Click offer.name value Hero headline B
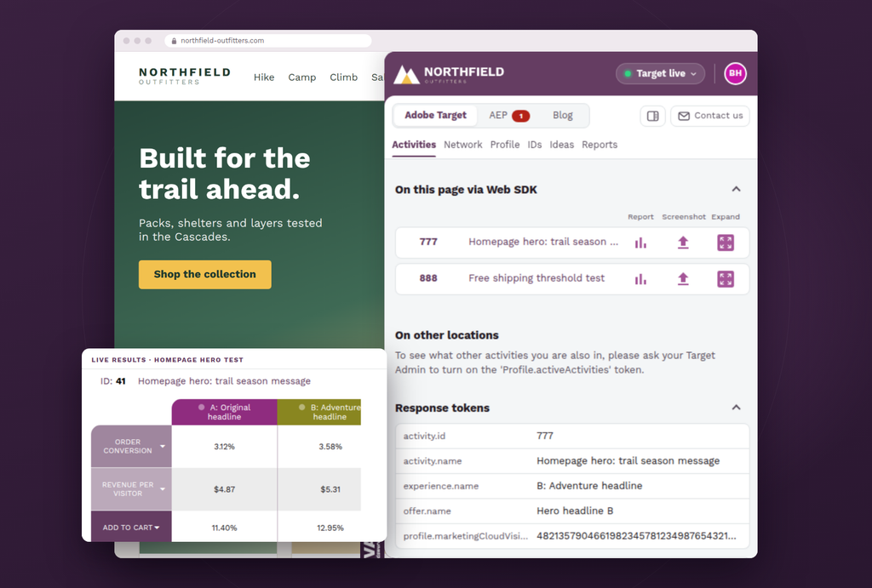This screenshot has width=872, height=588. [575, 511]
